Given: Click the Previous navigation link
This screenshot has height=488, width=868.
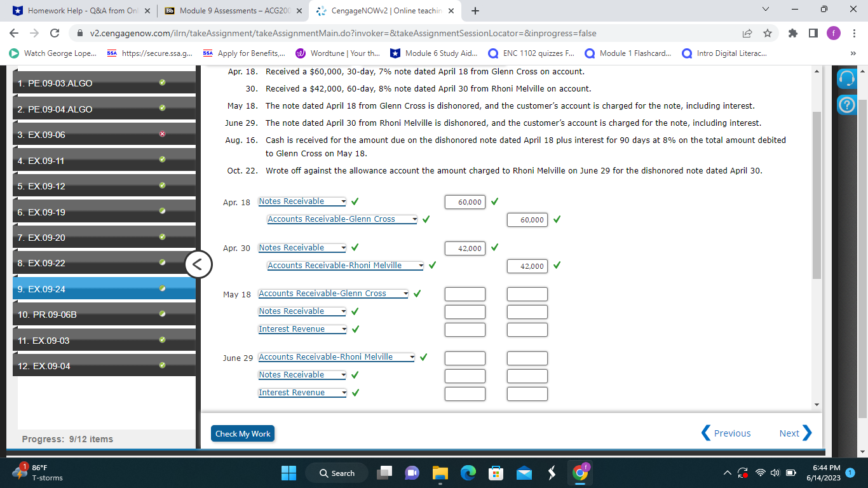Looking at the screenshot, I should click(727, 433).
